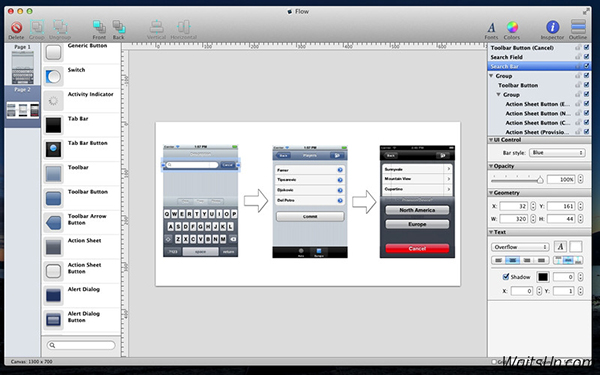Screen dimensions: 600x375
Task: Send selection to Back
Action: 118,27
